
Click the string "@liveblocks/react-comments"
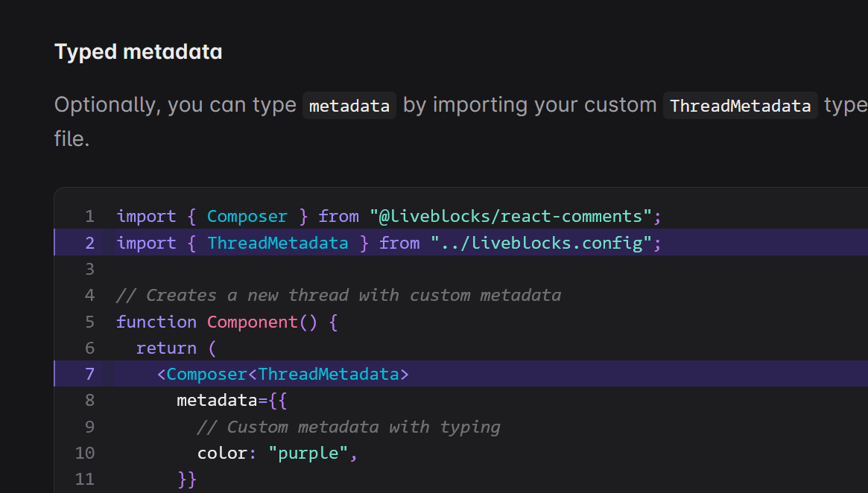tap(511, 217)
